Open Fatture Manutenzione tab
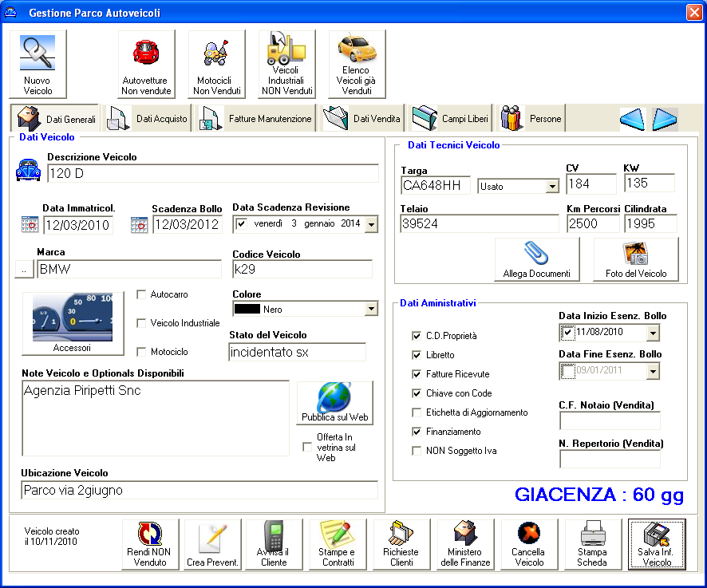The image size is (707, 588). coord(255,119)
